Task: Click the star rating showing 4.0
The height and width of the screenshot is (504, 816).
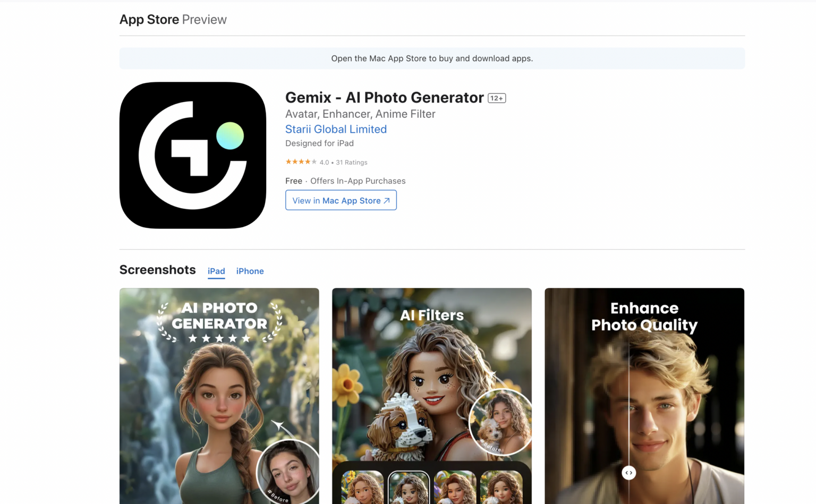Action: click(x=301, y=161)
